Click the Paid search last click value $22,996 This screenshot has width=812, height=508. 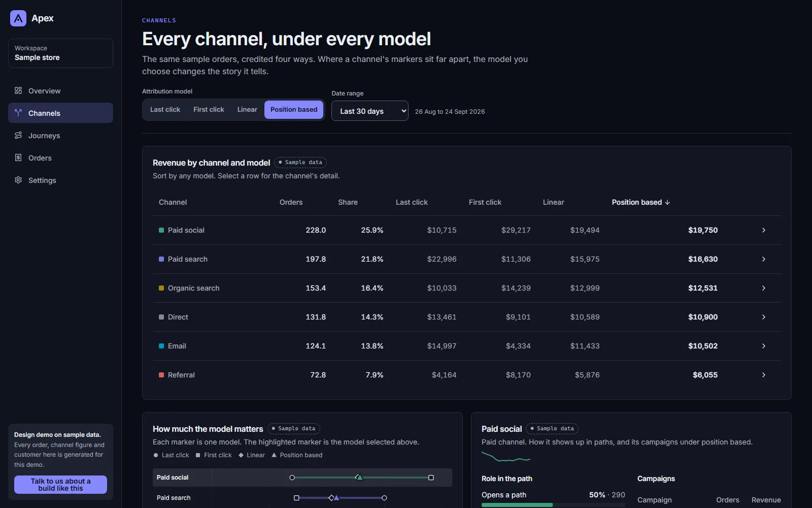click(442, 259)
